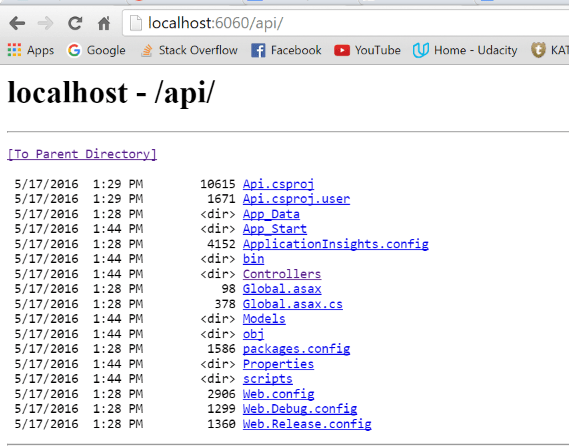Click the file size 1360
The width and height of the screenshot is (571, 448).
point(221,424)
